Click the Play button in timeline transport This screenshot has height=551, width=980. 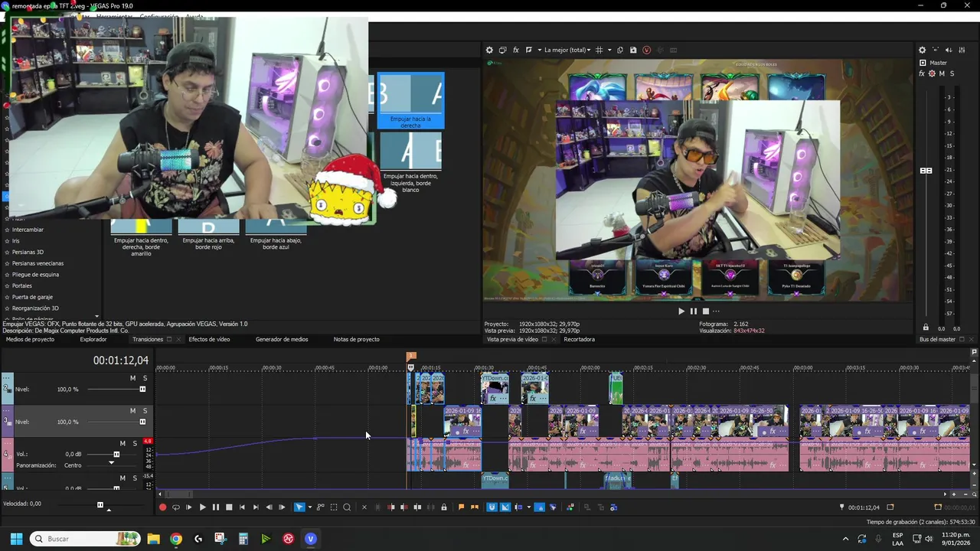[202, 507]
